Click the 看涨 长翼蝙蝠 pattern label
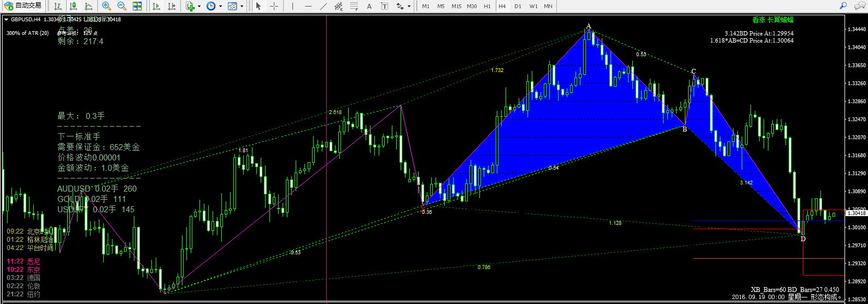 (773, 20)
